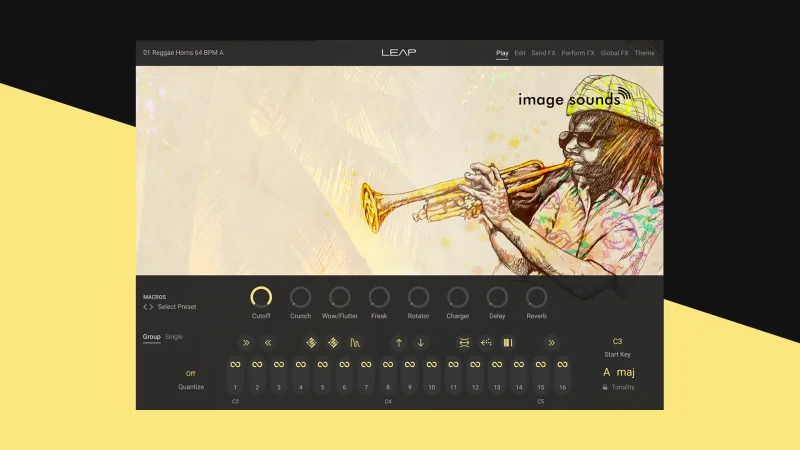Open the Global FX tab

pyautogui.click(x=614, y=53)
